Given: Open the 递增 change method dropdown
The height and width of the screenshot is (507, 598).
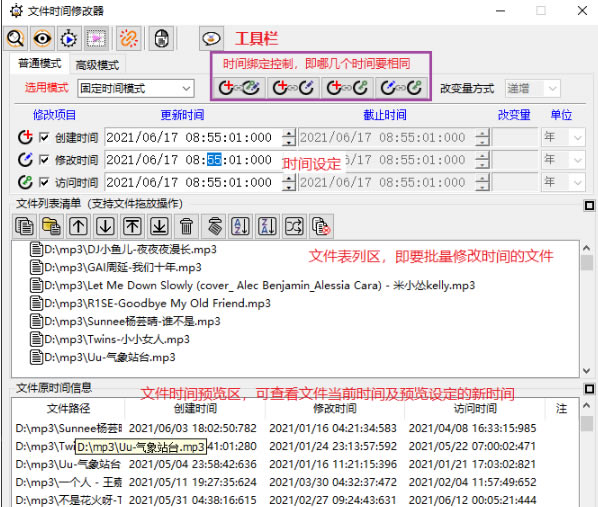Looking at the screenshot, I should tap(532, 89).
